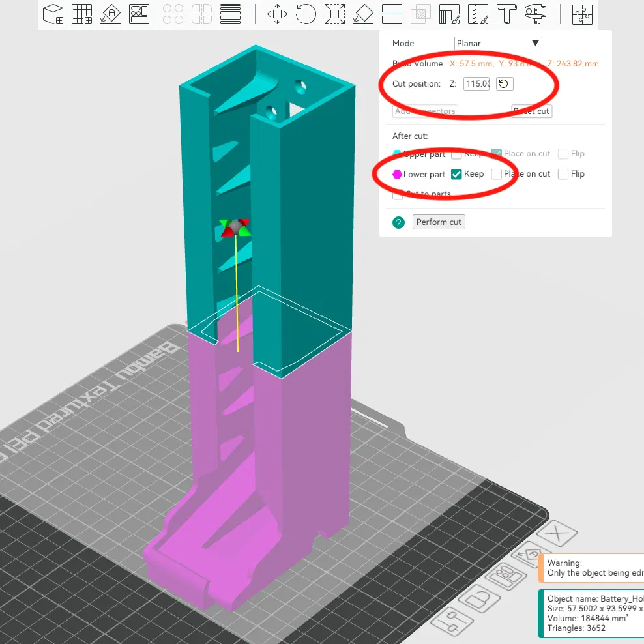Click the plate remove X icon

[x=557, y=533]
